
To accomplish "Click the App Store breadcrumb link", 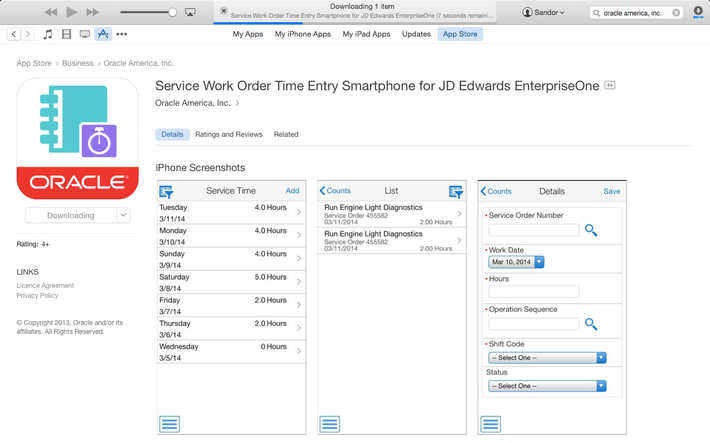I will click(34, 63).
